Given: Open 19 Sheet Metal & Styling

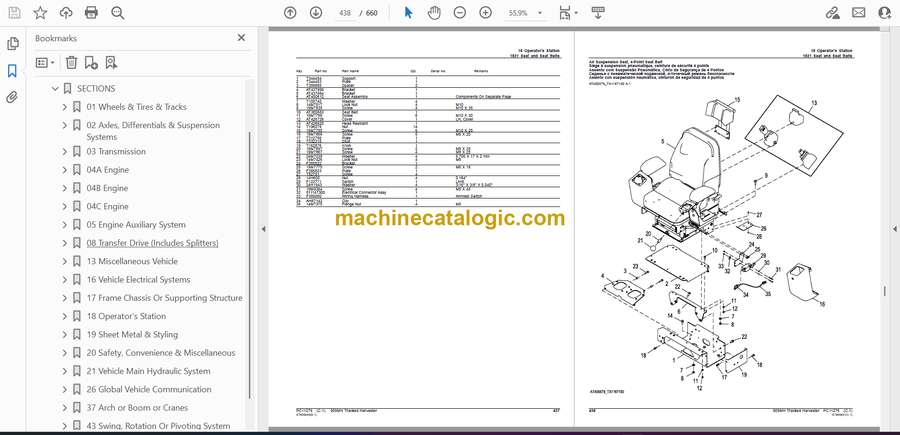Looking at the screenshot, I should tap(132, 335).
